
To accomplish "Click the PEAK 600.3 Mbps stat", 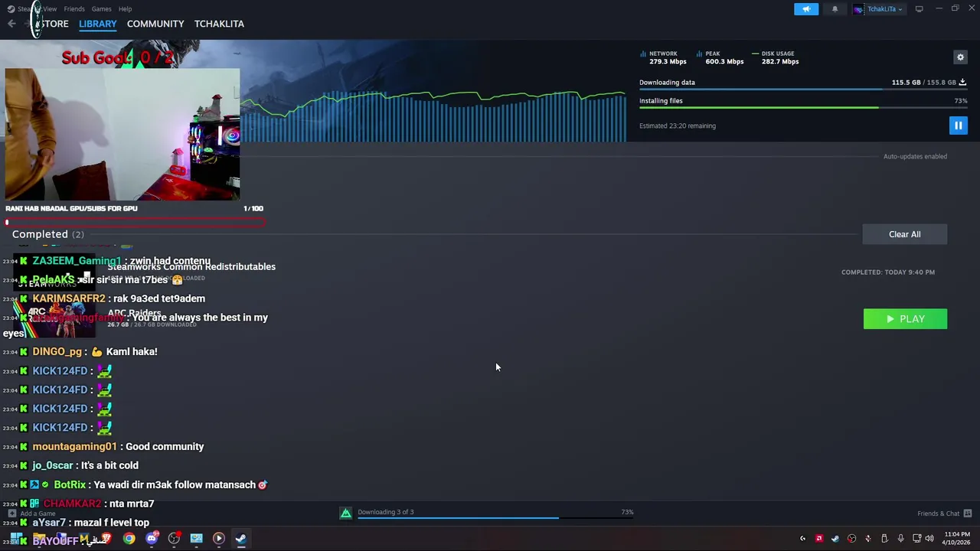I will pos(720,57).
